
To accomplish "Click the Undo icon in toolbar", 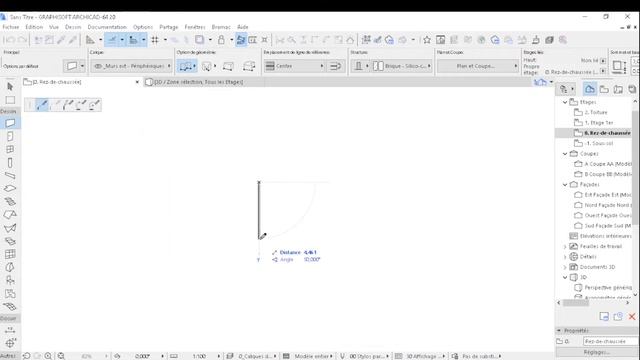I will (x=10, y=40).
